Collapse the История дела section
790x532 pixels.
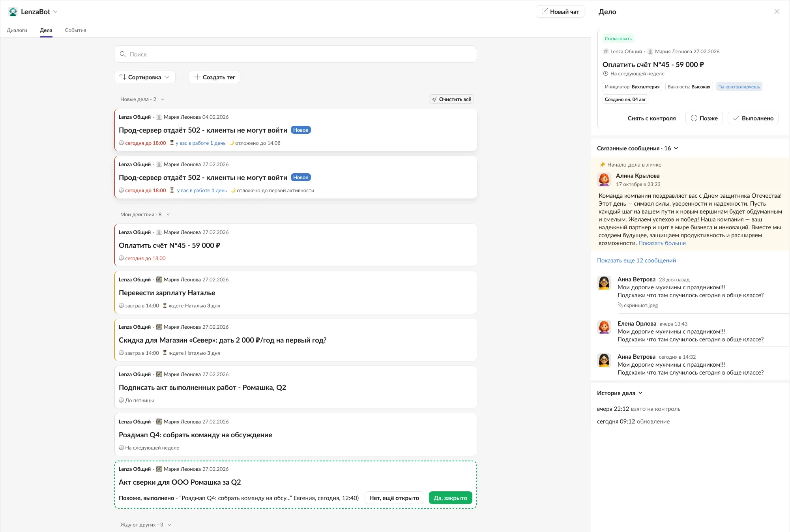pyautogui.click(x=620, y=393)
